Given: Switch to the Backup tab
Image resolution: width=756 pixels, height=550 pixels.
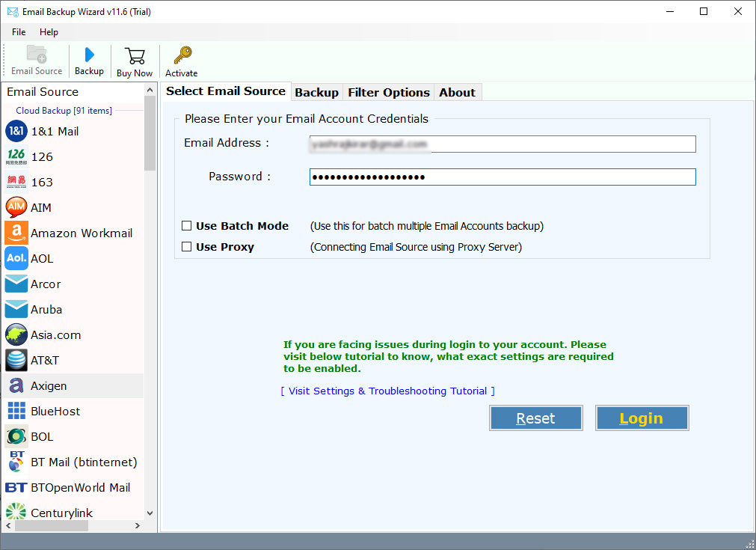Looking at the screenshot, I should pos(317,92).
